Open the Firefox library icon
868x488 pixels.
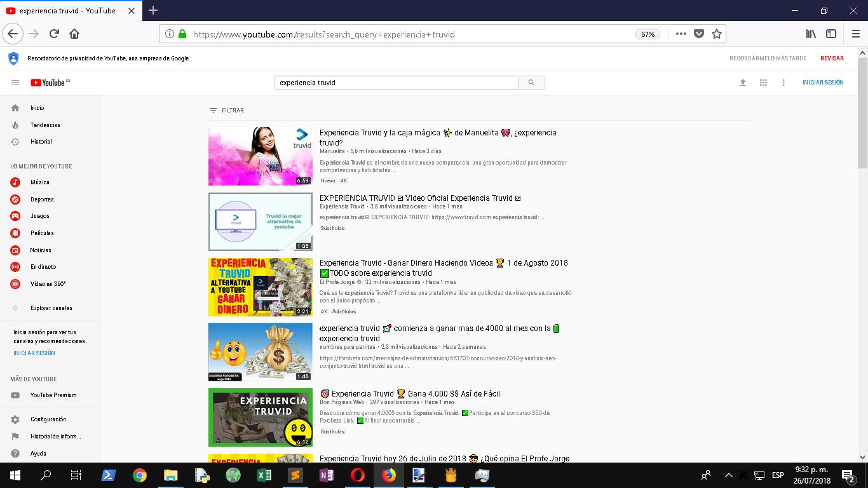click(811, 34)
